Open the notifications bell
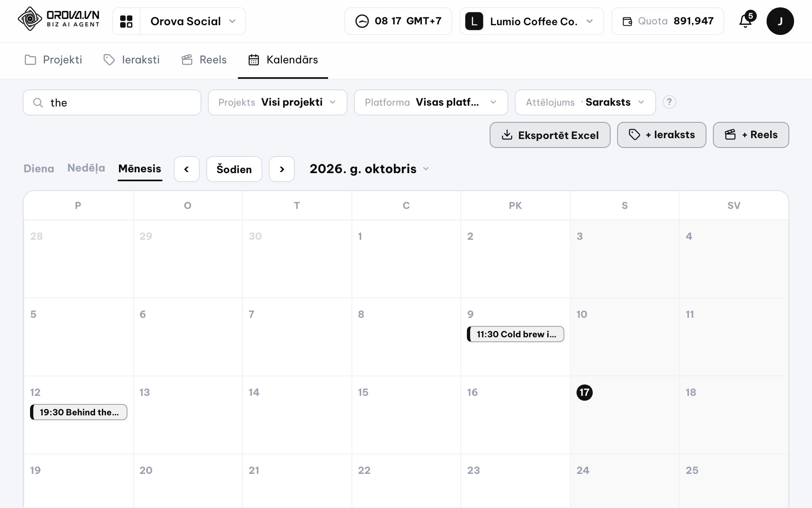This screenshot has width=812, height=508. click(x=745, y=21)
